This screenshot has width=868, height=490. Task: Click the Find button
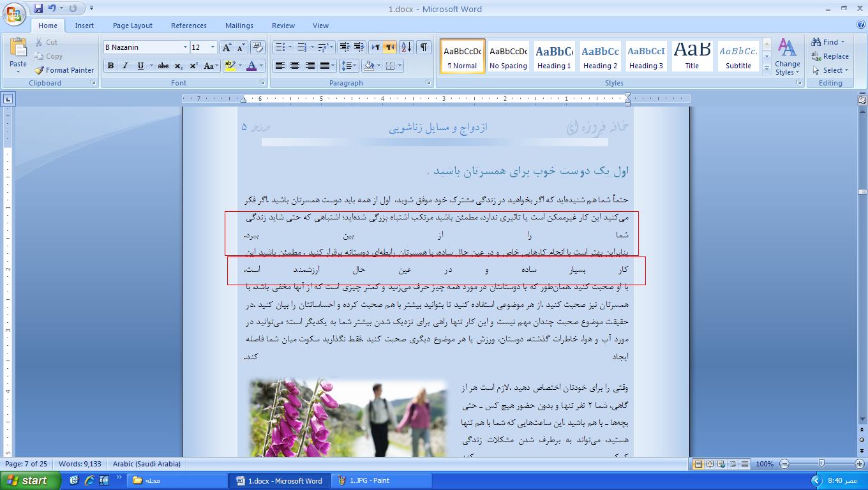(x=828, y=42)
